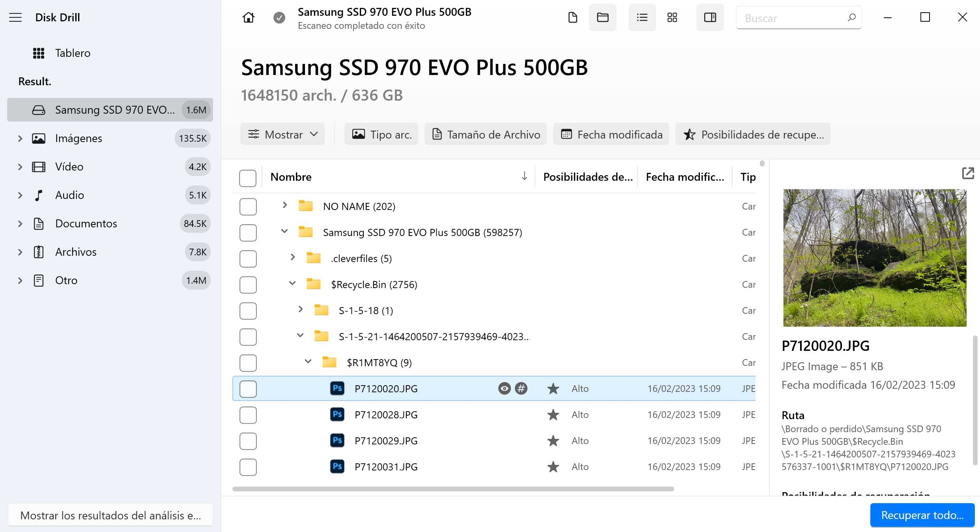The height and width of the screenshot is (532, 980).
Task: Select grid view layout
Action: [x=672, y=17]
